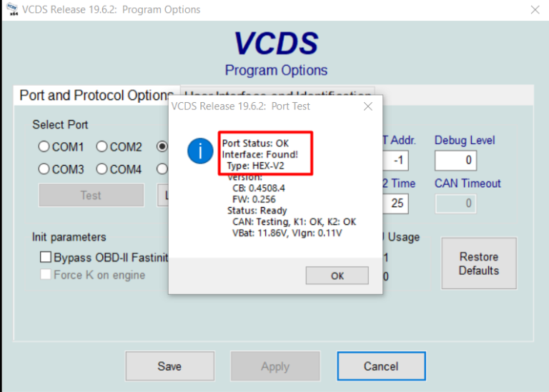
Task: Click the Save button
Action: 170,366
